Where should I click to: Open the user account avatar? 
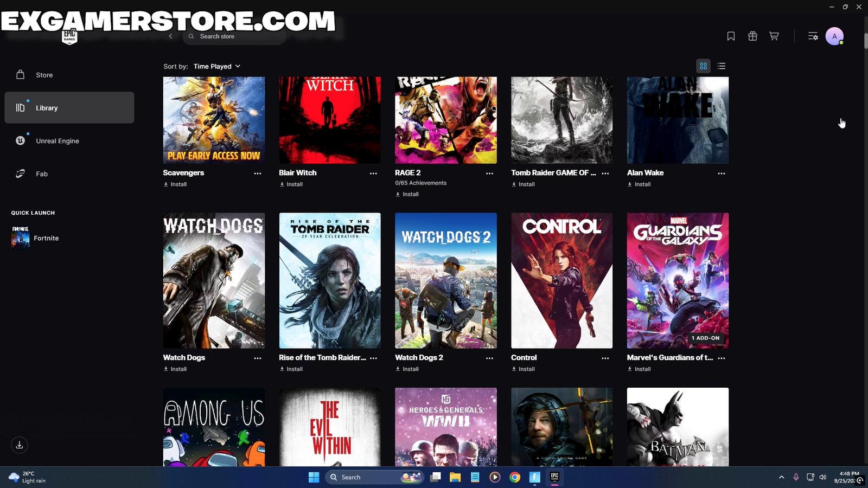pyautogui.click(x=834, y=36)
